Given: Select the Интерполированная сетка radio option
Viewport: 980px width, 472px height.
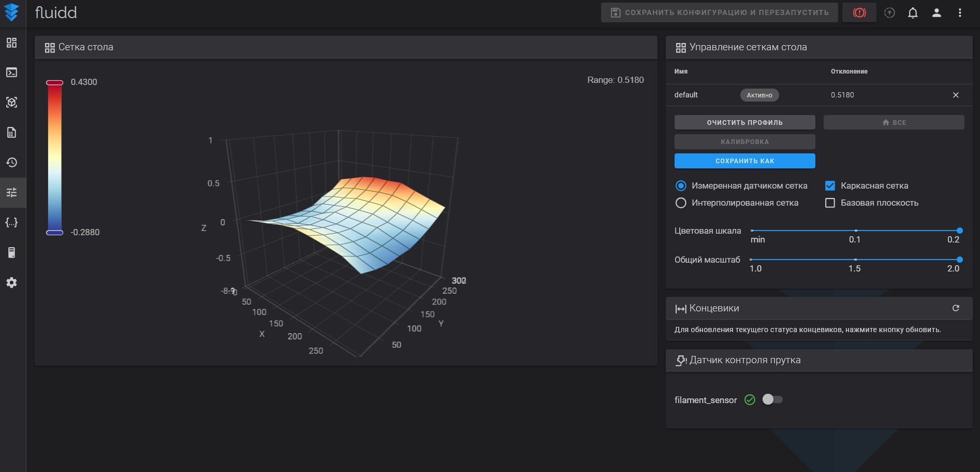Looking at the screenshot, I should 681,203.
